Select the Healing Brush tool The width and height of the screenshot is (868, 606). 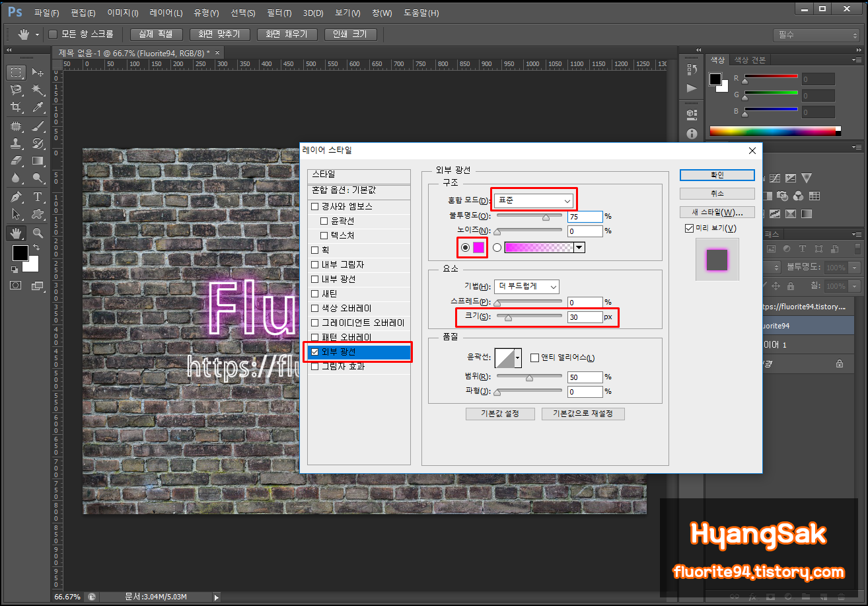pos(17,126)
